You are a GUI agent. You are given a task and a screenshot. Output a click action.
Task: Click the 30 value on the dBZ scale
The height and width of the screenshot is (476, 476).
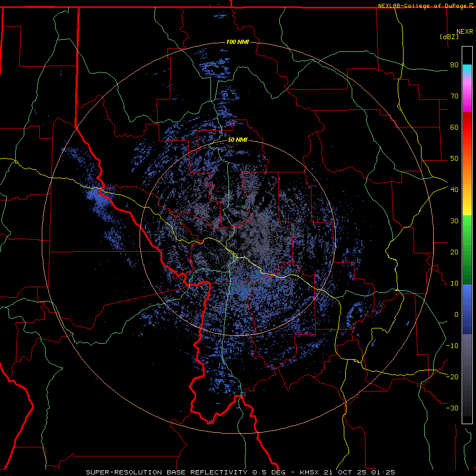(454, 221)
